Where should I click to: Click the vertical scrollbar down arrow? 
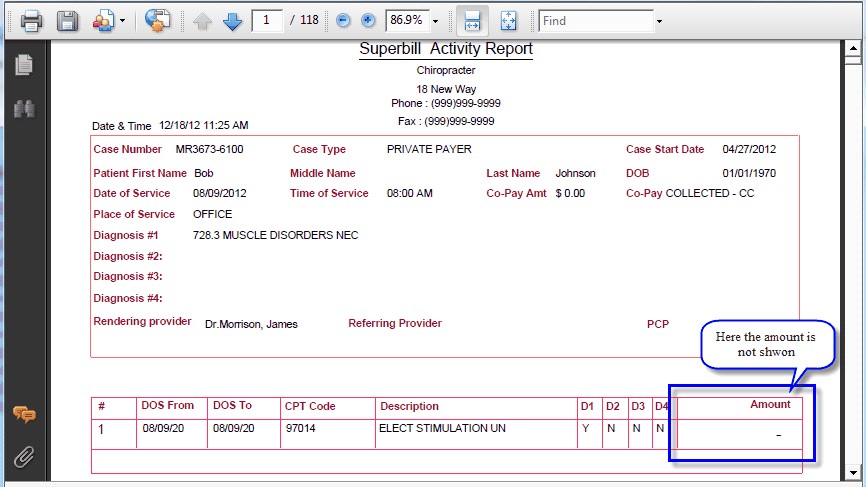click(853, 472)
